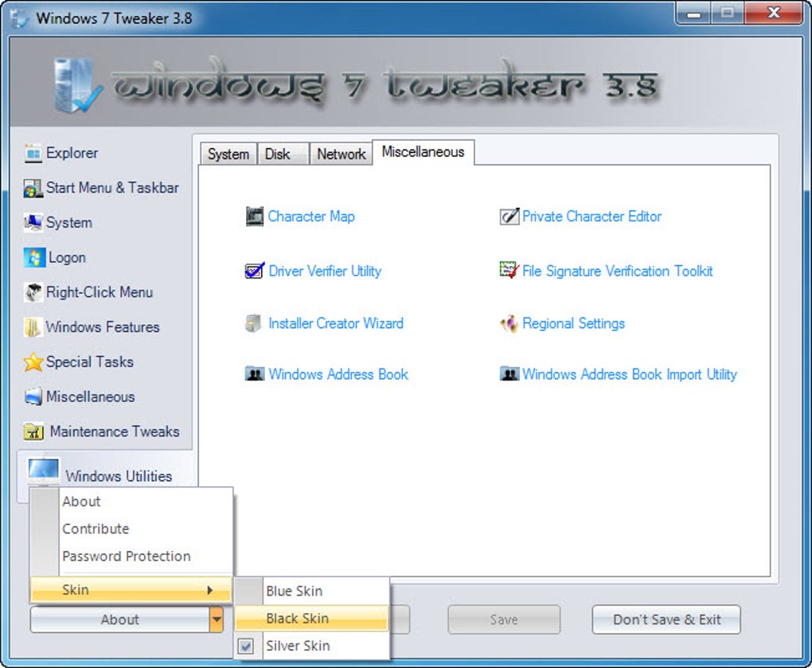Click the Save button

[x=504, y=619]
